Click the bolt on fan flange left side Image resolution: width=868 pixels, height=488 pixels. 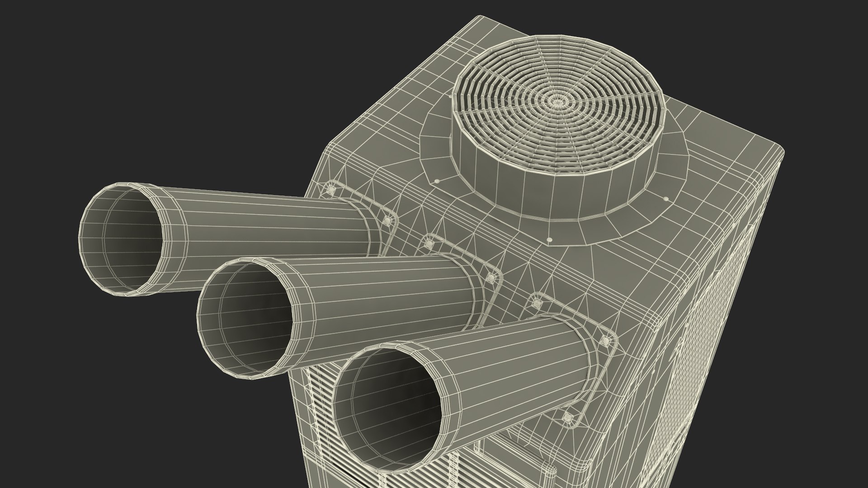coord(437,180)
